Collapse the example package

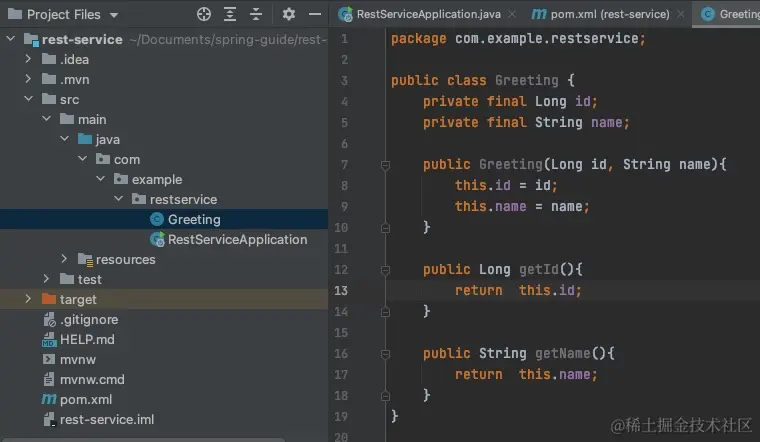100,179
